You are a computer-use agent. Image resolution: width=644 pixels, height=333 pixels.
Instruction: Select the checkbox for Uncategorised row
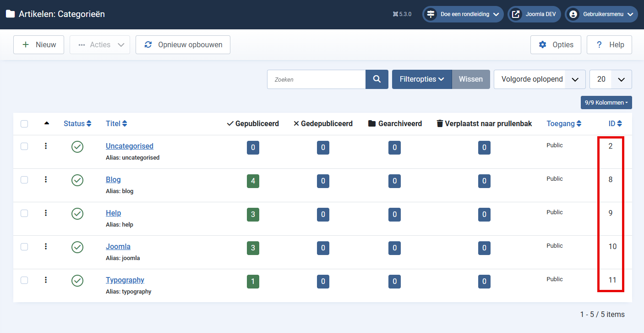pyautogui.click(x=24, y=146)
